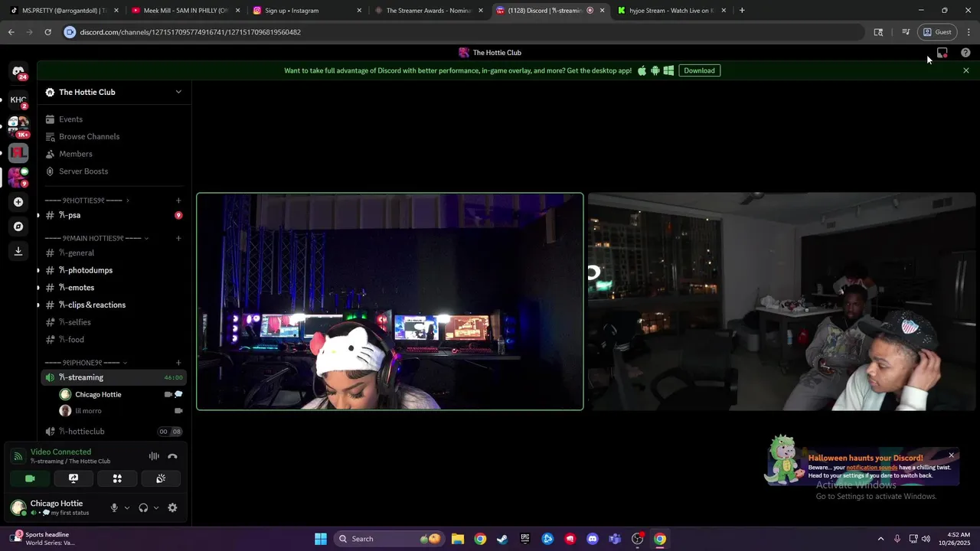Click lil morro in voice channel list
This screenshot has height=551, width=980.
[121, 411]
